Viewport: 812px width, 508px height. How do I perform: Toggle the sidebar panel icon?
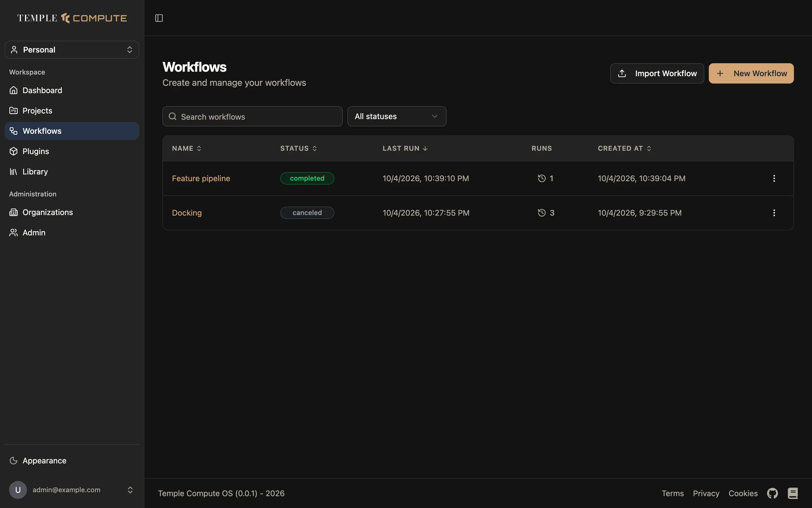[x=159, y=18]
